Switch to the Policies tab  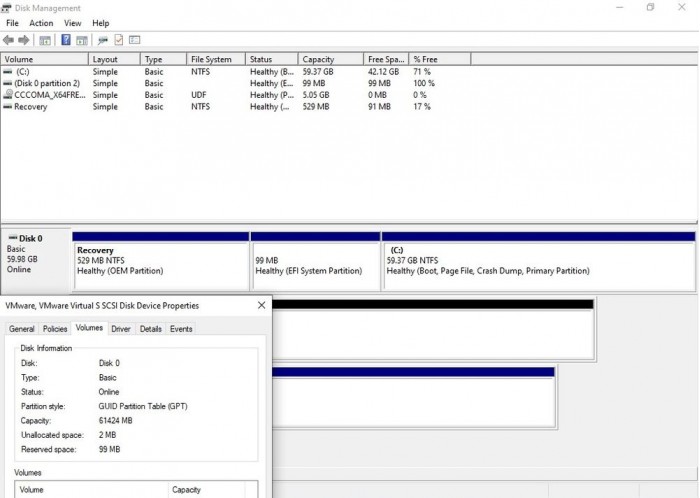click(x=55, y=329)
